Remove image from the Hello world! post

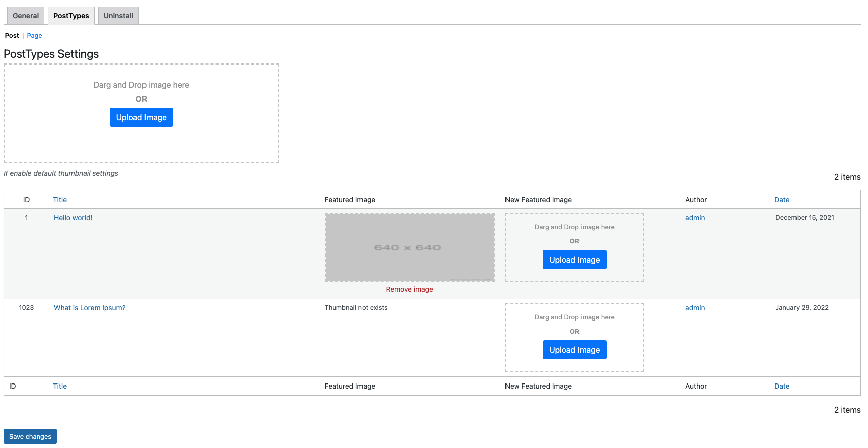pyautogui.click(x=409, y=289)
